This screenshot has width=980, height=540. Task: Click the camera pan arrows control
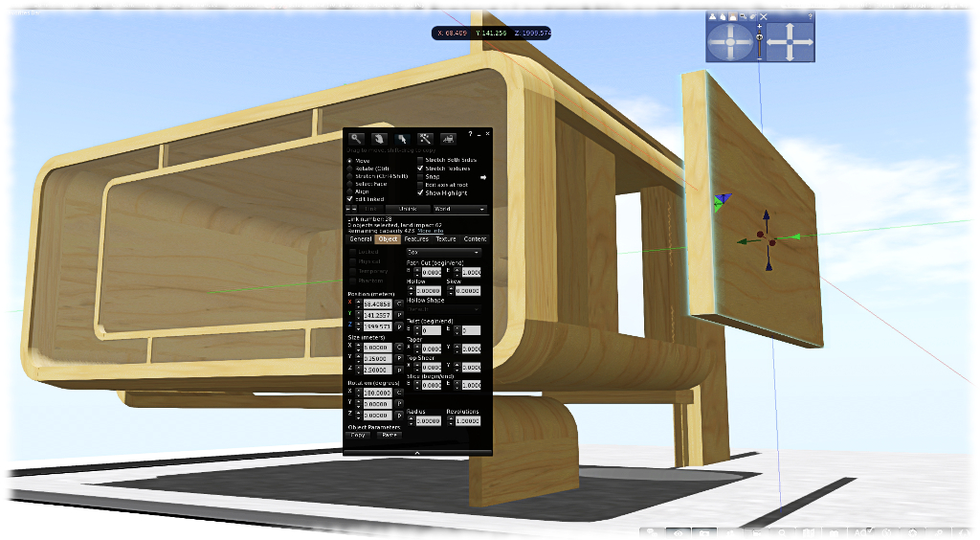click(791, 42)
